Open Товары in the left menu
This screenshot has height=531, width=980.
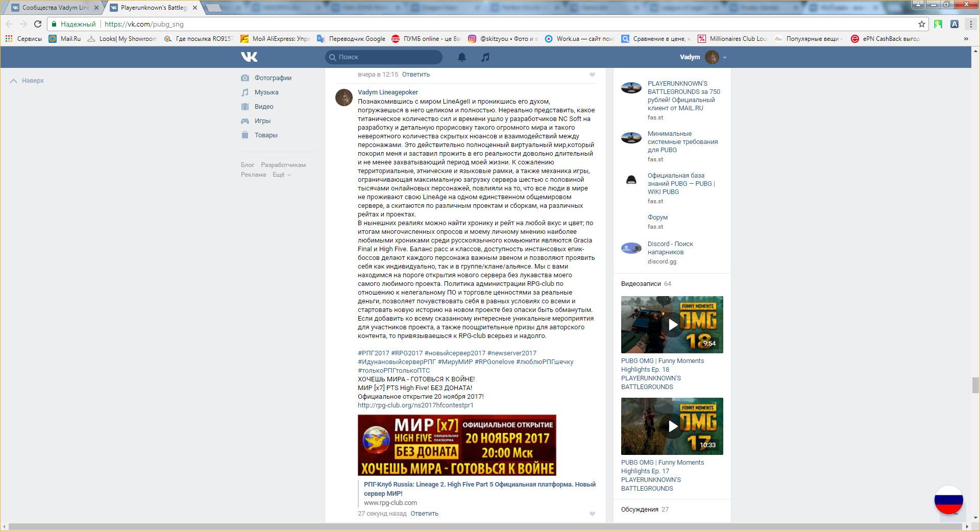(x=266, y=135)
